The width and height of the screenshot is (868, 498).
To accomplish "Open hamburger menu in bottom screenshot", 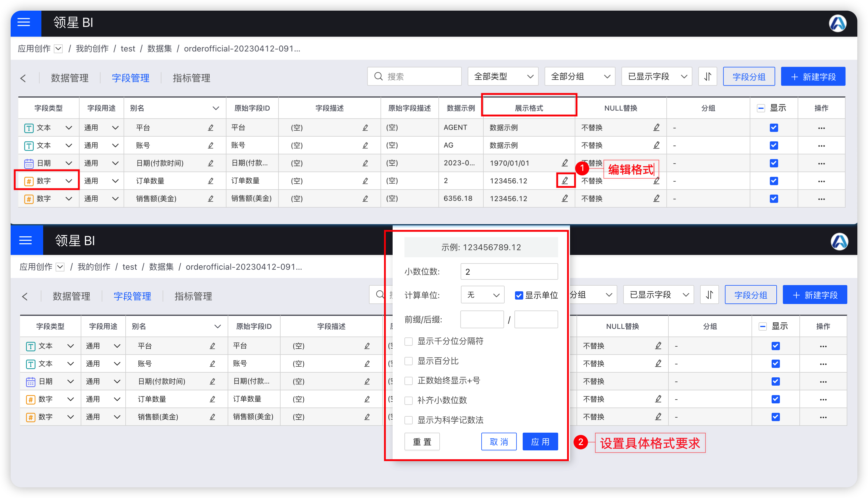I will [26, 240].
